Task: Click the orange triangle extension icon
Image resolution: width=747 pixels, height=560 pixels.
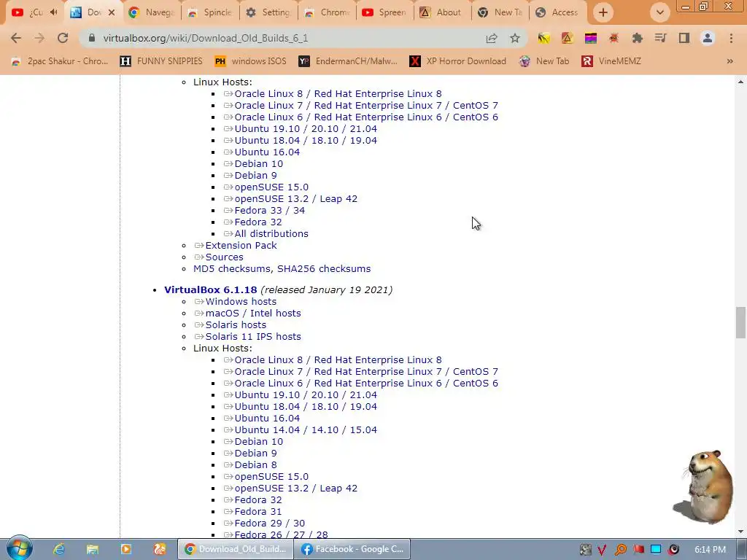Action: click(x=567, y=38)
